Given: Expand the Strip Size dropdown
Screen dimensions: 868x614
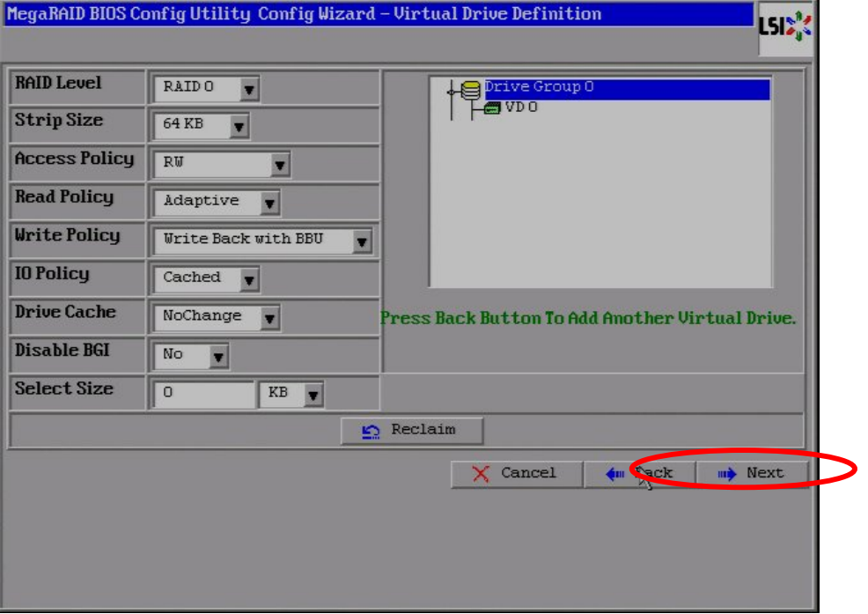Looking at the screenshot, I should point(239,126).
